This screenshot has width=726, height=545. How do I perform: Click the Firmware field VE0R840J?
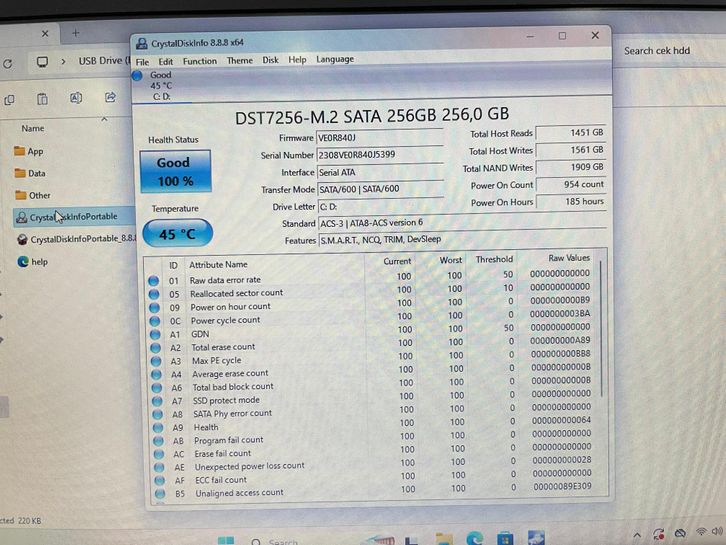click(379, 138)
